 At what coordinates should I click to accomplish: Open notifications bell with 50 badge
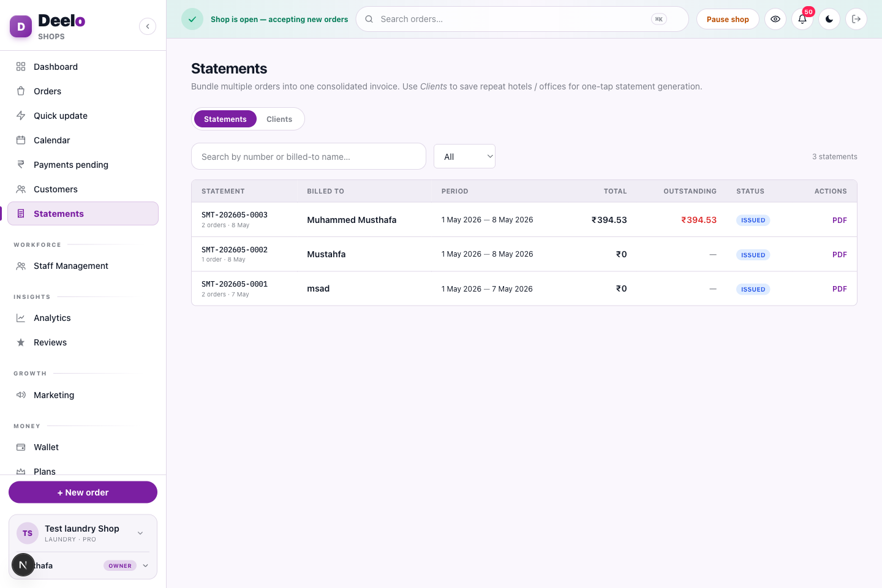coord(802,19)
